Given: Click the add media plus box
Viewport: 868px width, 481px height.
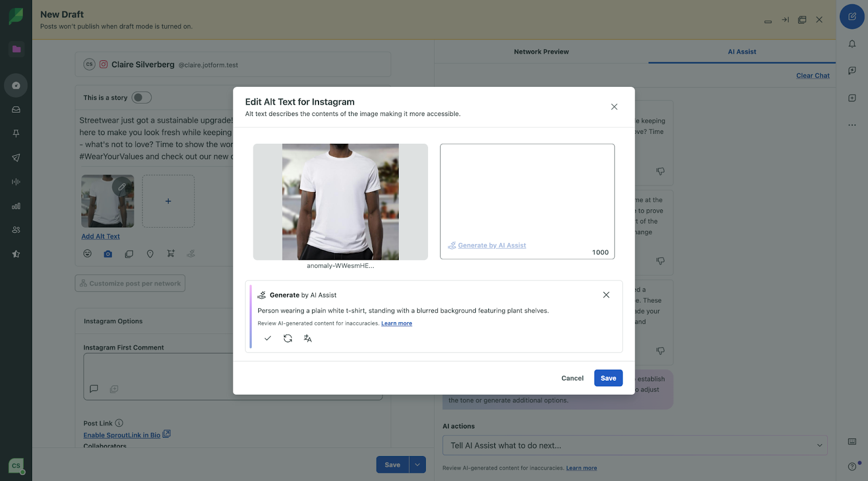Looking at the screenshot, I should pyautogui.click(x=168, y=201).
